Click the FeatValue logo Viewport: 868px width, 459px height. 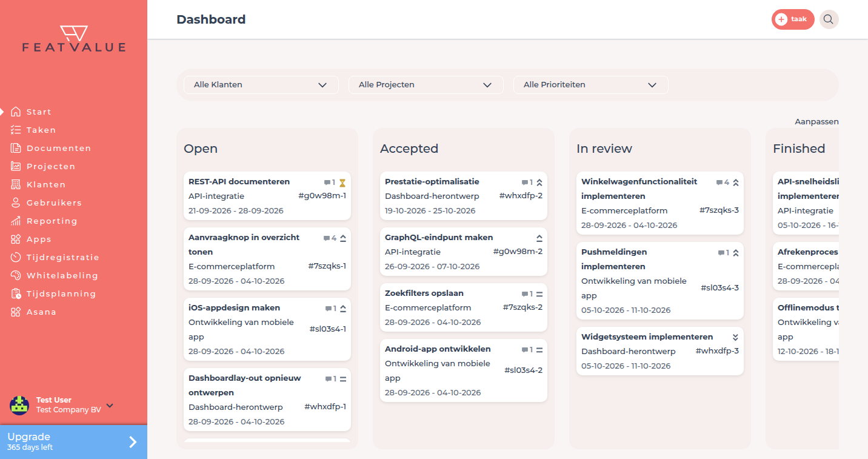tap(74, 39)
